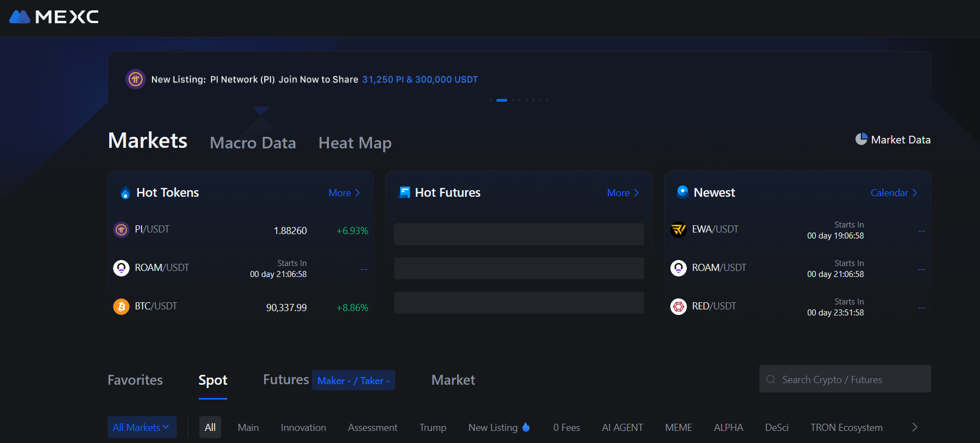The height and width of the screenshot is (443, 980).
Task: Click the Market Data pie chart icon
Action: [x=861, y=139]
